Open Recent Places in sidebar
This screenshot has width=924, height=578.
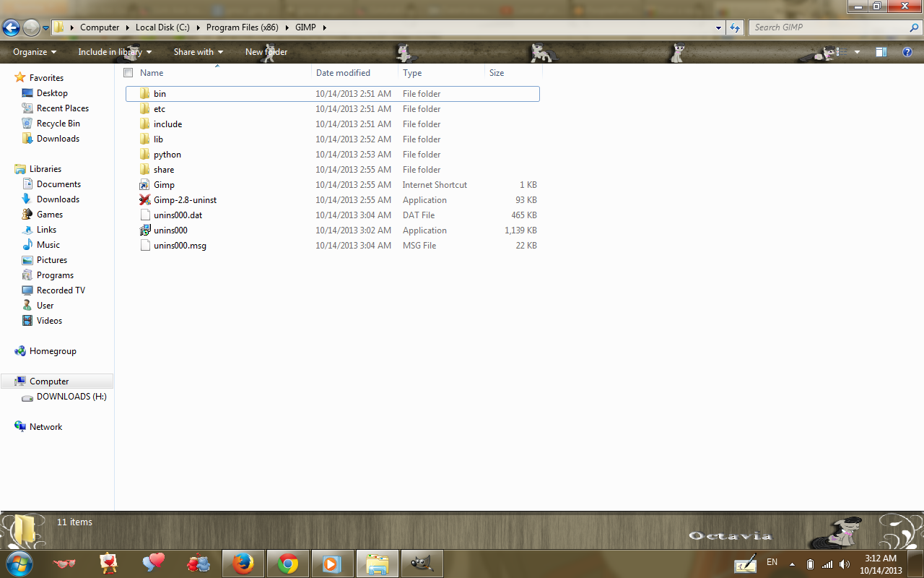[x=63, y=108]
